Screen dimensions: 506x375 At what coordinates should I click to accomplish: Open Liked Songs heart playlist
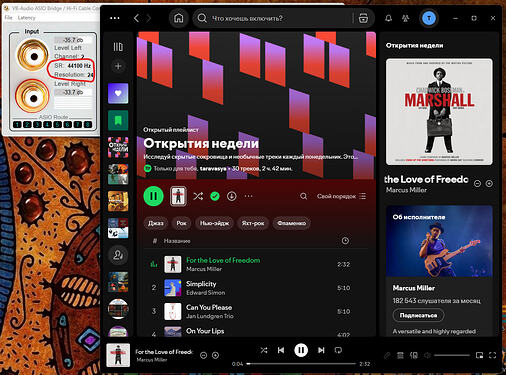(x=118, y=93)
